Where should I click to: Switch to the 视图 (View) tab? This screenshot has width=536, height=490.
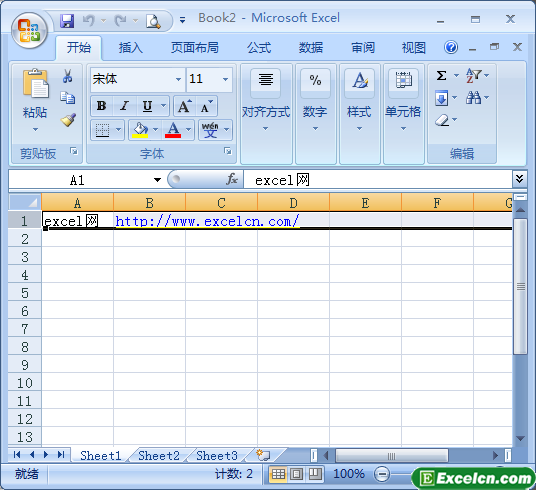[414, 48]
